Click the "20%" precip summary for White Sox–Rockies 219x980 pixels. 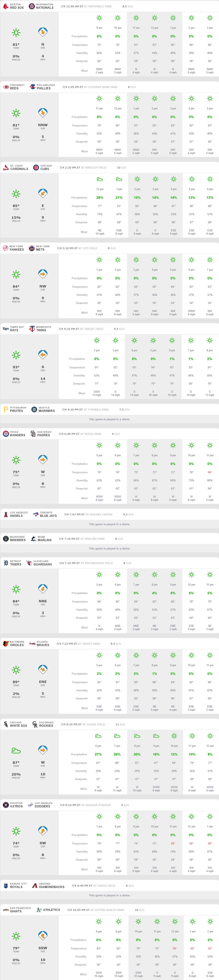click(16, 774)
